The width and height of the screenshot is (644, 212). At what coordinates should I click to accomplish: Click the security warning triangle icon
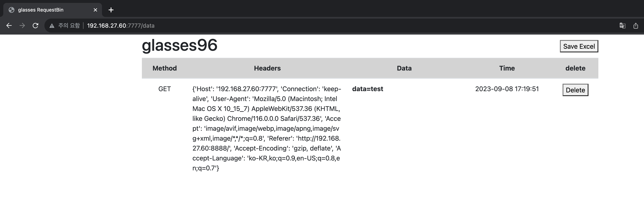click(x=52, y=26)
